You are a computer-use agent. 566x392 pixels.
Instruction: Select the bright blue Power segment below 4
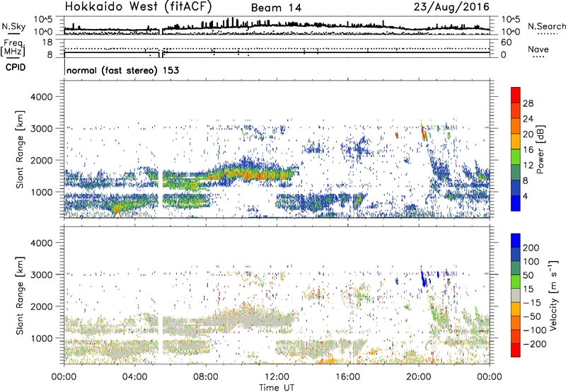[516, 203]
